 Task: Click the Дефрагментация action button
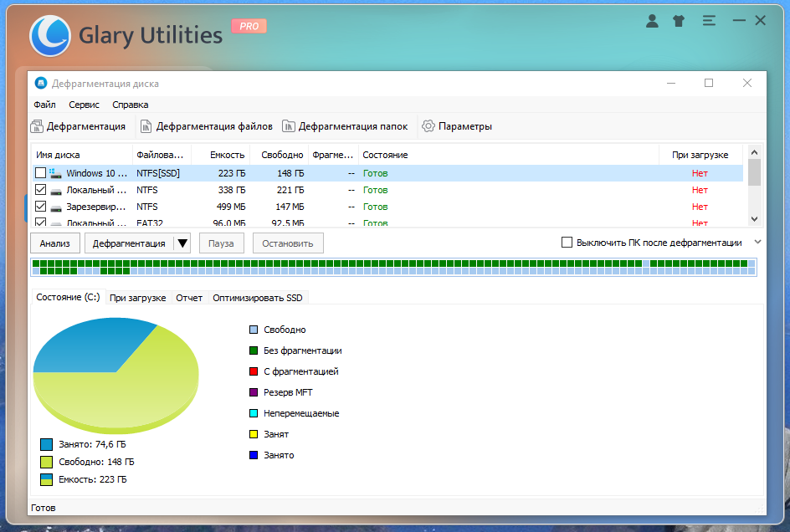[x=129, y=243]
